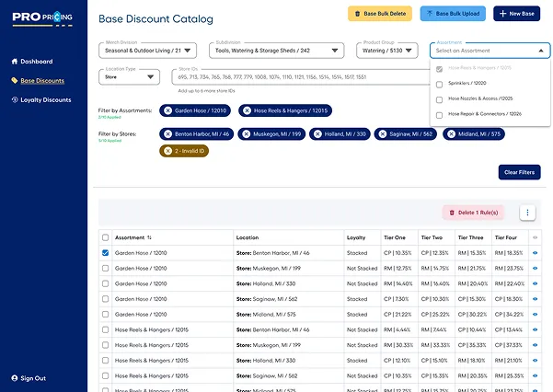The width and height of the screenshot is (553, 392).
Task: View Garden Hose Holland rule eye icon
Action: (x=535, y=283)
